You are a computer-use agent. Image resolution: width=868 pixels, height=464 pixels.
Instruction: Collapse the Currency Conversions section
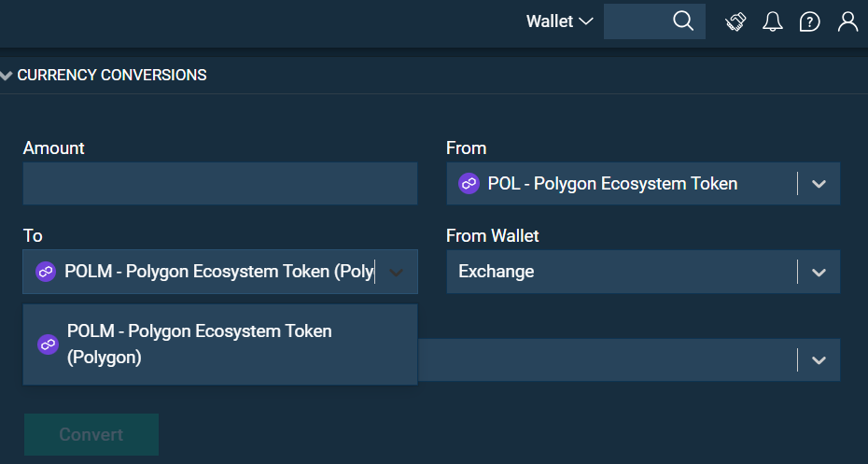tap(7, 76)
